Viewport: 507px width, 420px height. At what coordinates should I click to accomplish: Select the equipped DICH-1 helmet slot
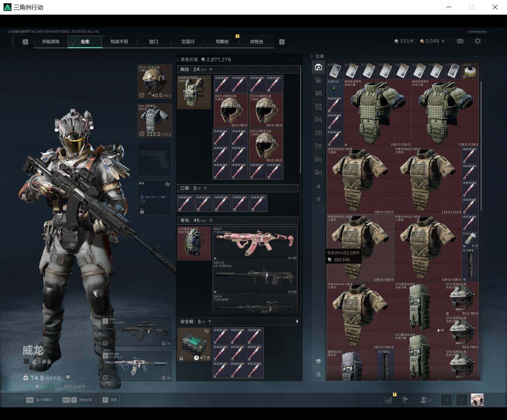click(x=155, y=82)
